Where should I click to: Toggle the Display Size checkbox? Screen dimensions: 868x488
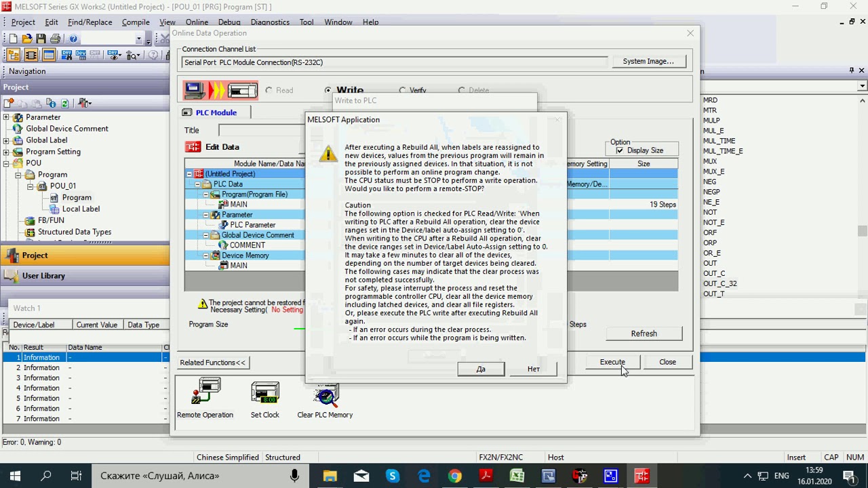point(619,150)
